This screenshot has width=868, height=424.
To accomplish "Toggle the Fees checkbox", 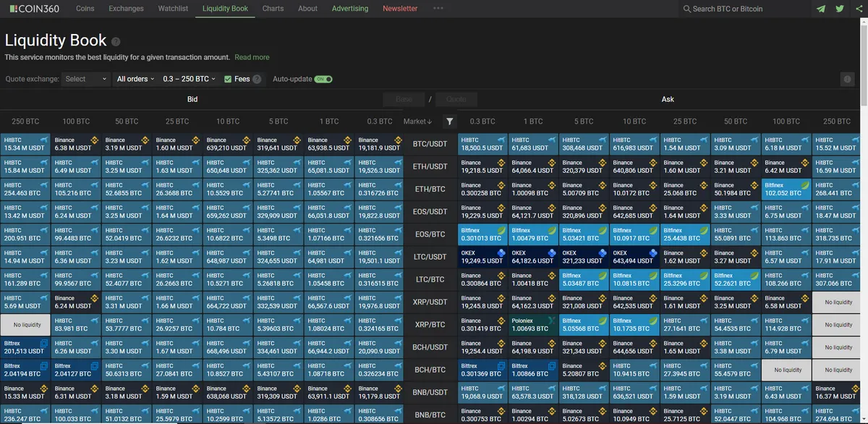I will [x=228, y=79].
